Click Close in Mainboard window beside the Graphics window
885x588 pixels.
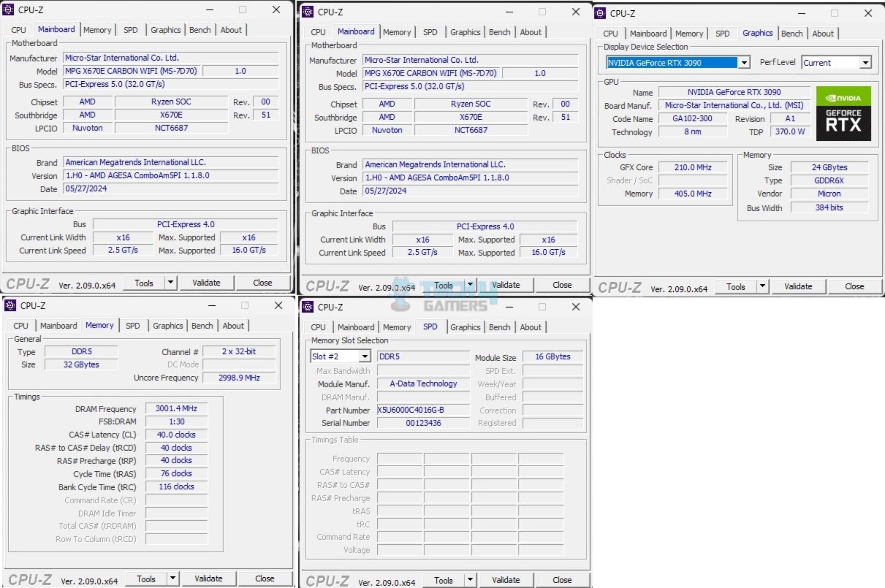pyautogui.click(x=562, y=285)
